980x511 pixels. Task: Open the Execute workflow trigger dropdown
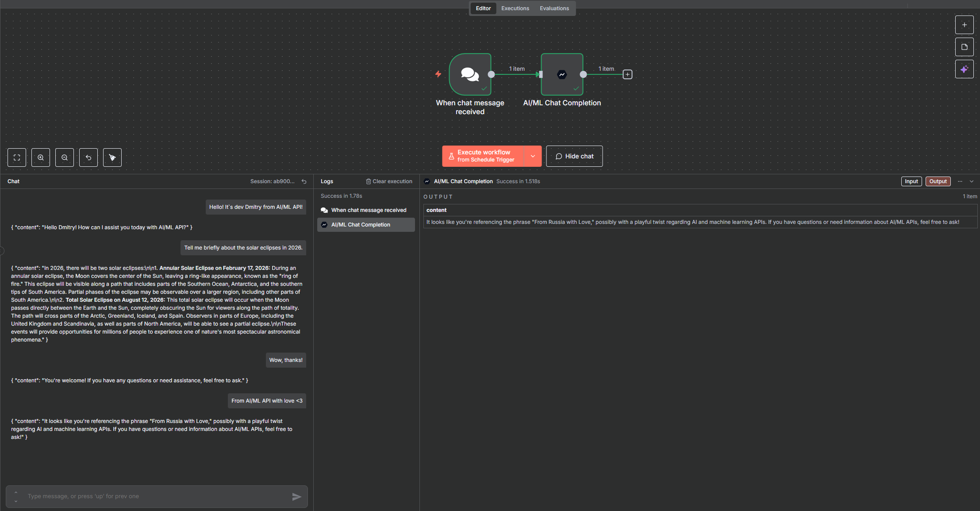[x=533, y=156]
